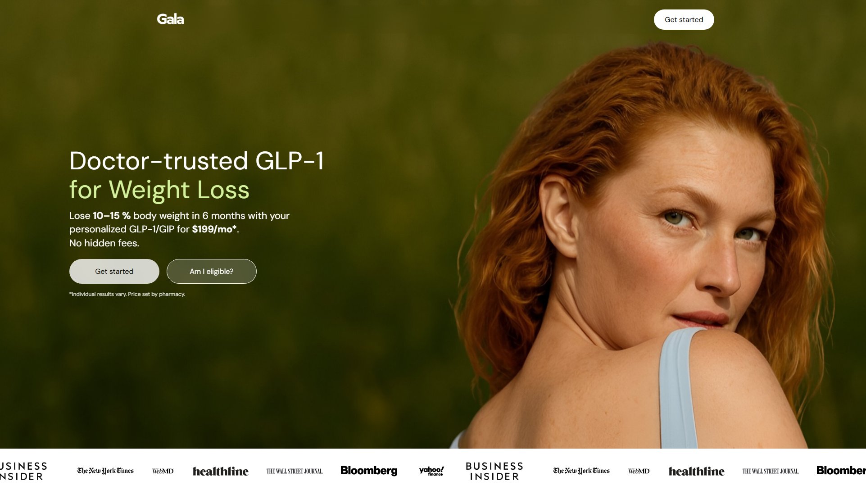Viewport: 866px width, 504px height.
Task: Click the full Bloomberg logo
Action: pos(369,471)
